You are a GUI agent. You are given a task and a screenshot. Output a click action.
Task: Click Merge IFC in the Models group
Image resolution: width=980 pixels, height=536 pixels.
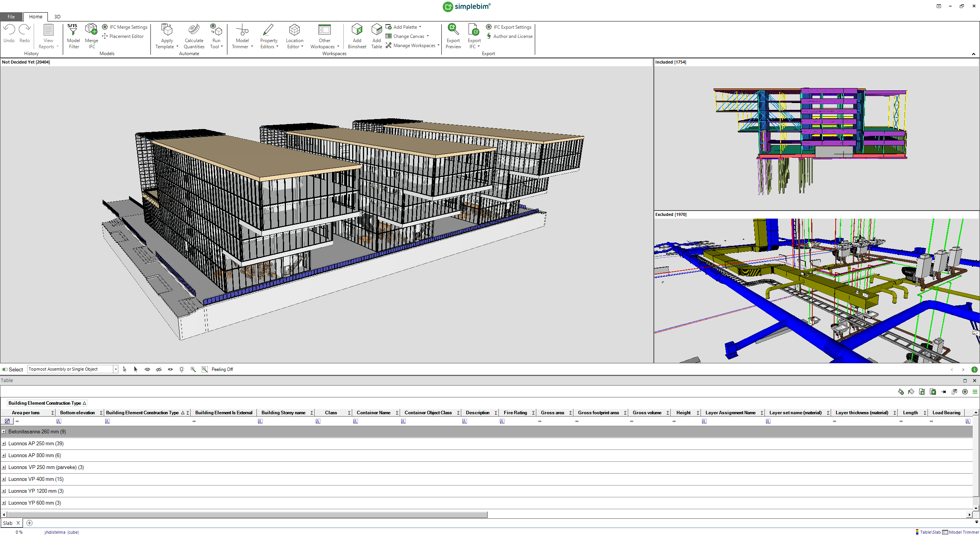[x=91, y=36]
